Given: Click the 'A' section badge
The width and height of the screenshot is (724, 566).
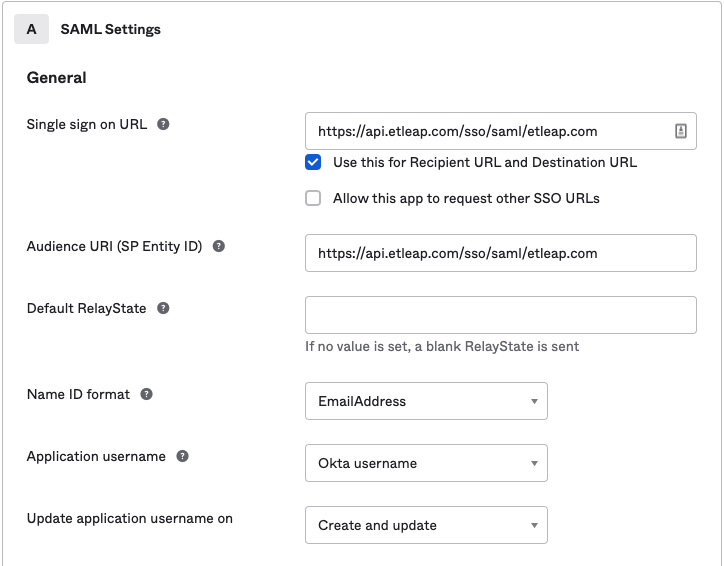Looking at the screenshot, I should 32,29.
